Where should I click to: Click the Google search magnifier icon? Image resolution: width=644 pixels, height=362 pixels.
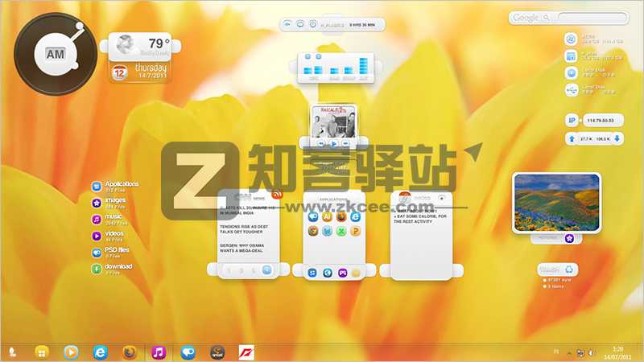[x=547, y=18]
